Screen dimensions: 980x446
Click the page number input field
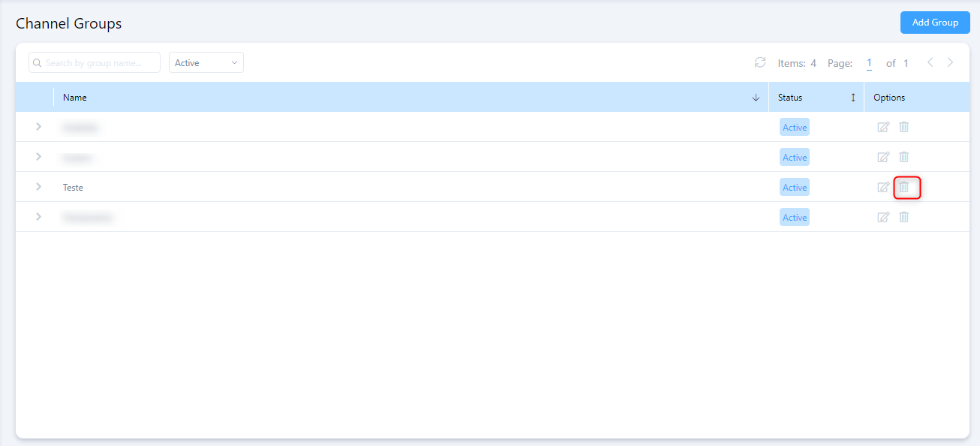868,63
